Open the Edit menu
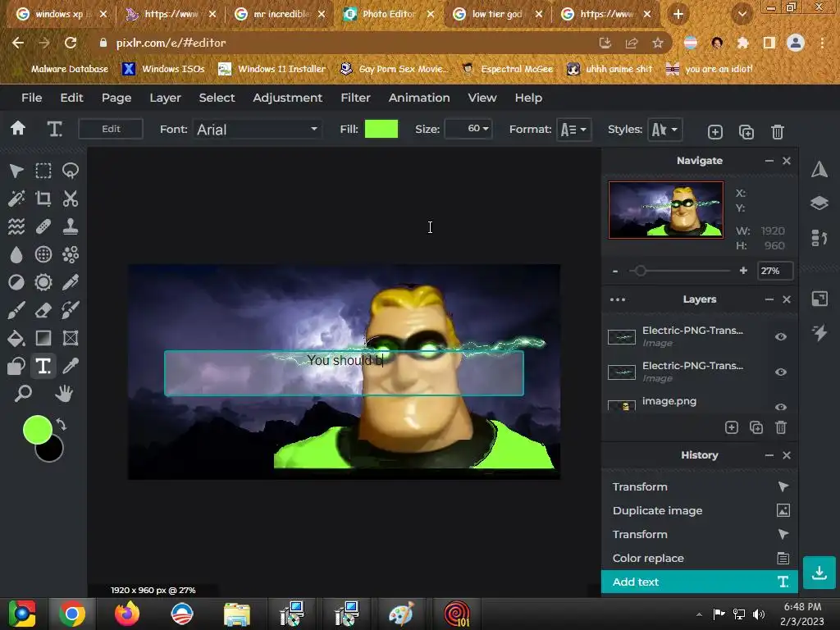840x630 pixels. 71,98
